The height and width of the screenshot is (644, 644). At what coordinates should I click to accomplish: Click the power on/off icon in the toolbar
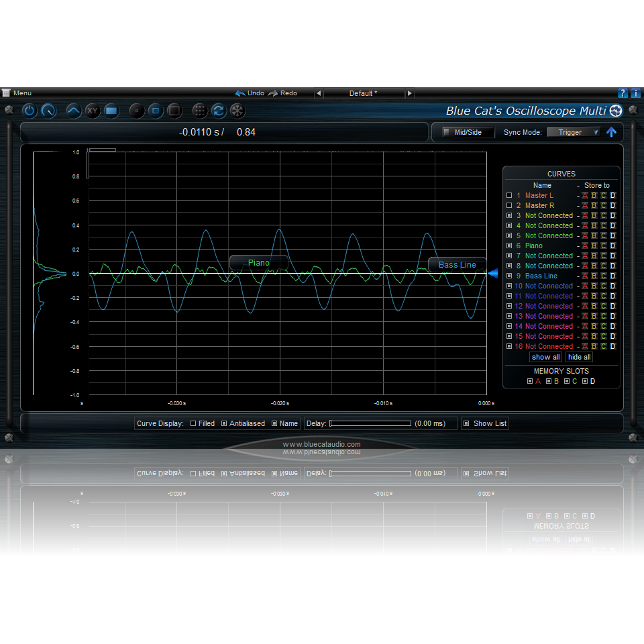pos(30,111)
